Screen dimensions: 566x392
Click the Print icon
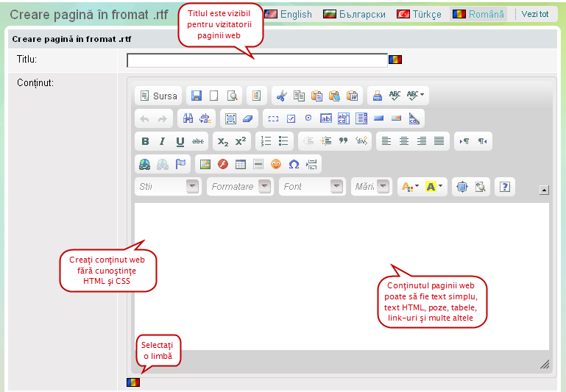377,96
